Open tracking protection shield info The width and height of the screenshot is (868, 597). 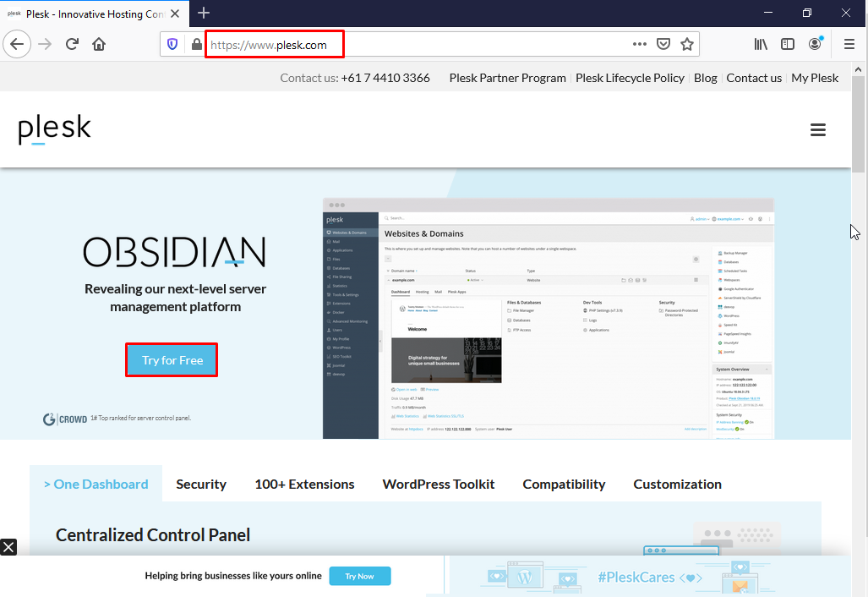(x=172, y=44)
